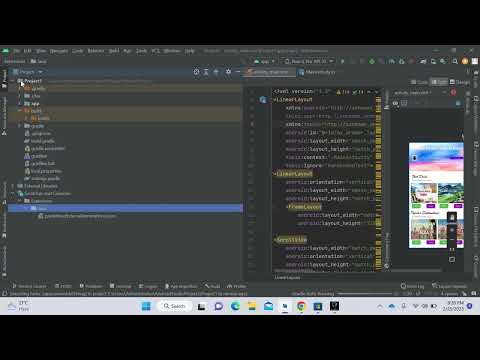Viewport: 480px width, 360px height.
Task: Open the Logcat tool window
Action: (148, 286)
